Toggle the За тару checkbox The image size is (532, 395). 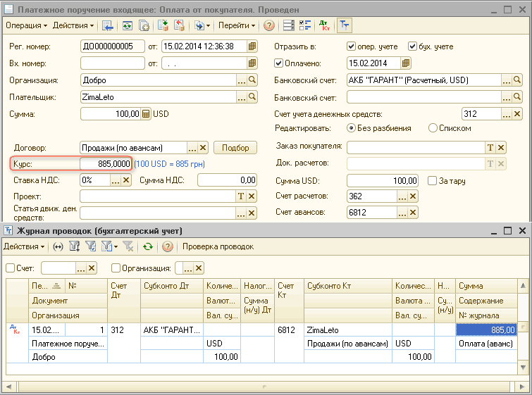pos(433,181)
